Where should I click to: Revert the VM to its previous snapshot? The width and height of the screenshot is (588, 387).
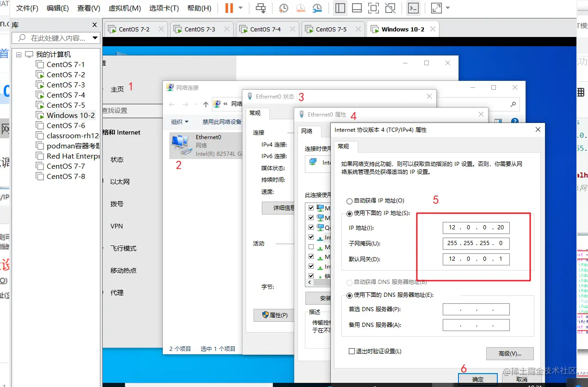tap(300, 8)
